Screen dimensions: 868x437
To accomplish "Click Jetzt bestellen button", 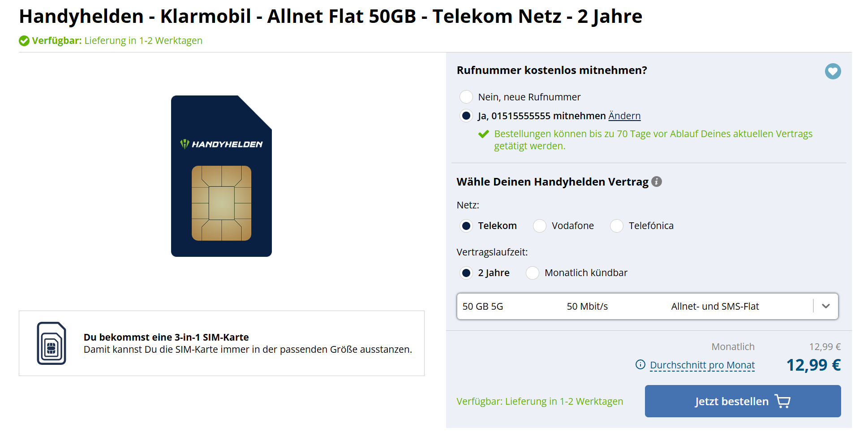I will click(x=743, y=401).
